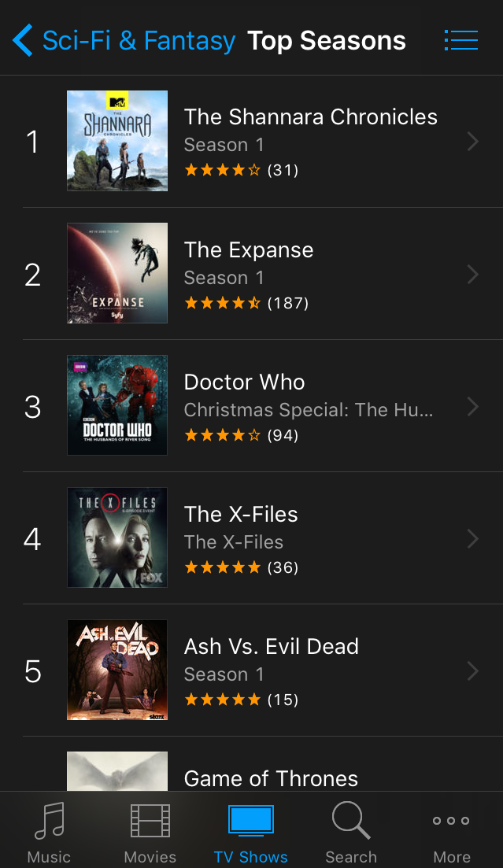Tap the Doctor Who cover artwork
The image size is (503, 868).
tap(117, 405)
